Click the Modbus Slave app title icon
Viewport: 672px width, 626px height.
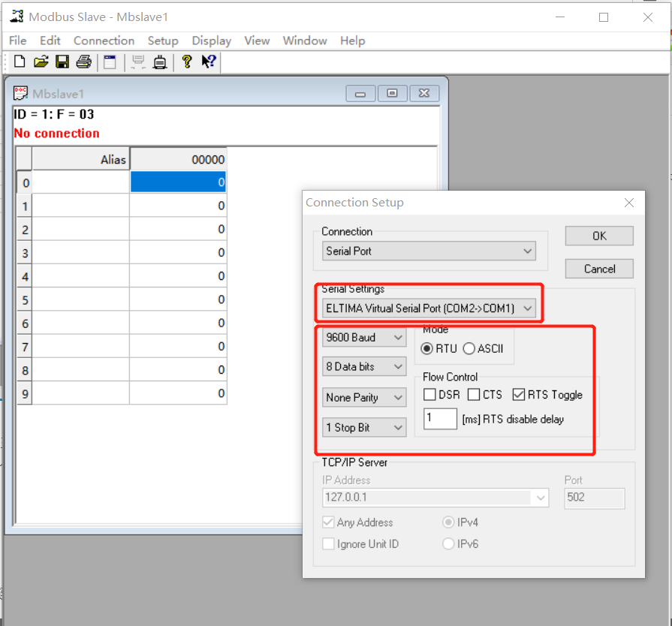point(17,17)
